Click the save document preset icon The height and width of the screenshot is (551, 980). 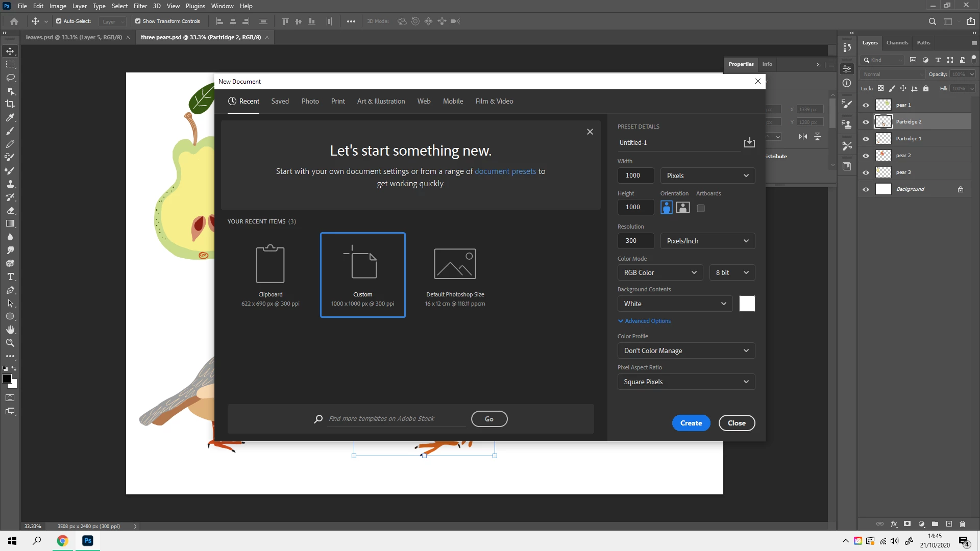pyautogui.click(x=749, y=142)
